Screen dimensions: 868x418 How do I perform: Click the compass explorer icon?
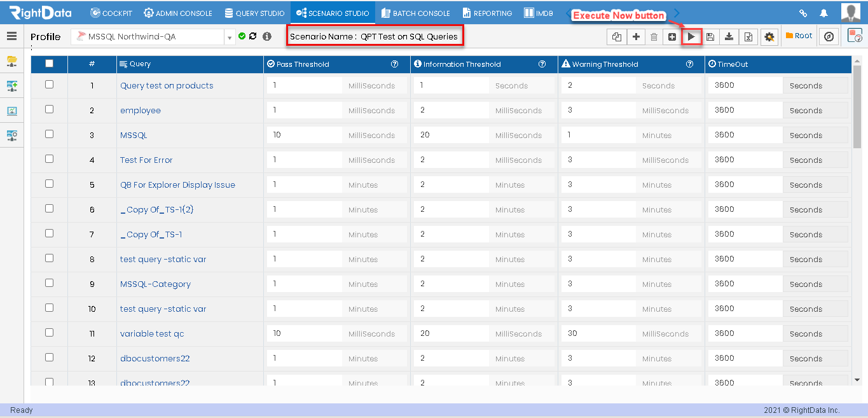click(x=829, y=37)
